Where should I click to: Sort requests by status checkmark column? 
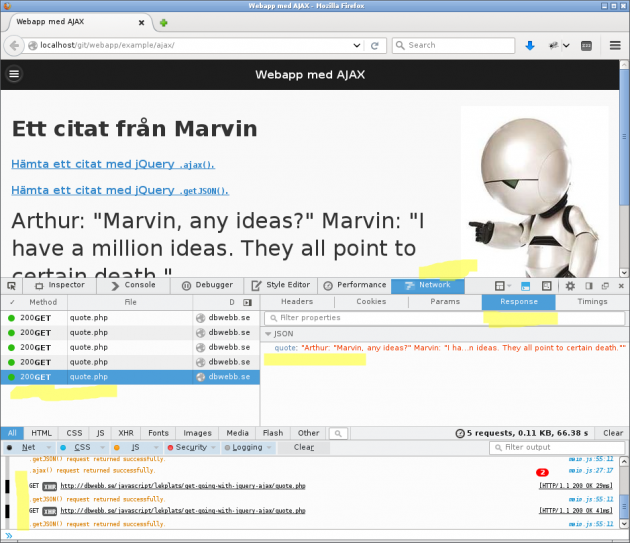(12, 302)
